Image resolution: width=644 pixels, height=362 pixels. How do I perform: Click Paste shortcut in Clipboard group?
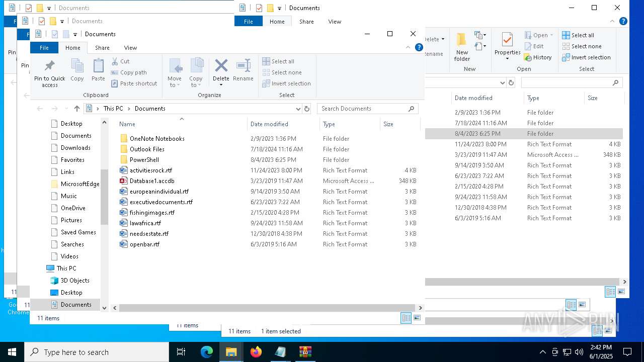coord(134,83)
